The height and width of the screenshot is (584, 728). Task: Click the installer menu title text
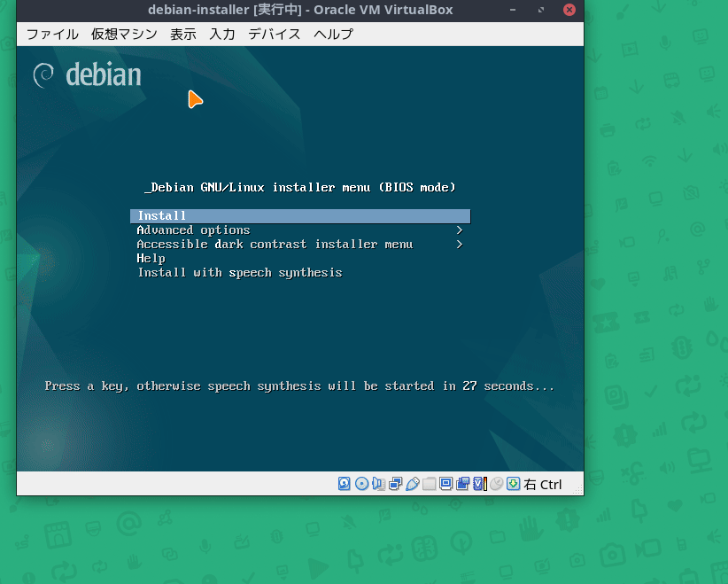300,188
